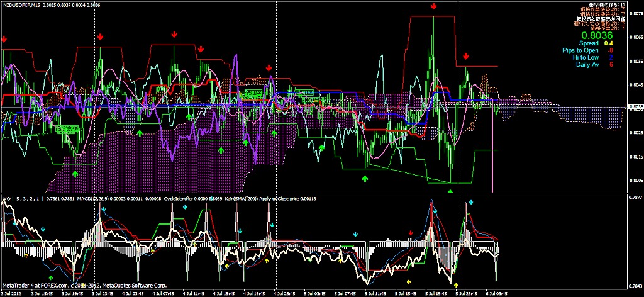Click the rightmost cyan arrow in the indicator subwindow
This screenshot has height=297, width=644.
[x=471, y=203]
